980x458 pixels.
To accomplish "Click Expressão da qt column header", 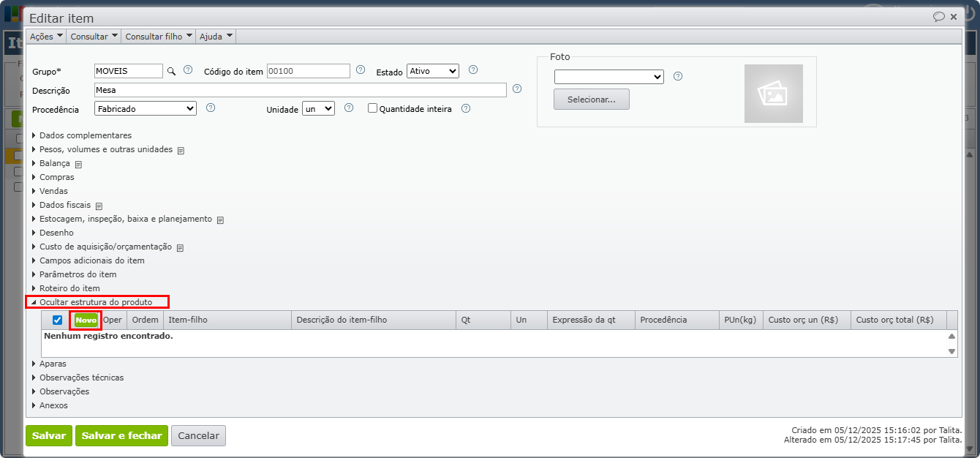I will pos(591,320).
